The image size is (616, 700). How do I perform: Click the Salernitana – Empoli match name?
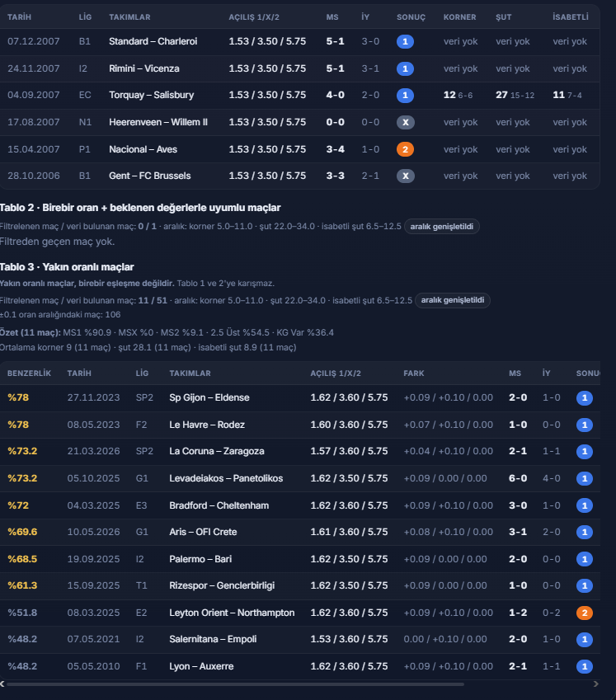pos(213,639)
